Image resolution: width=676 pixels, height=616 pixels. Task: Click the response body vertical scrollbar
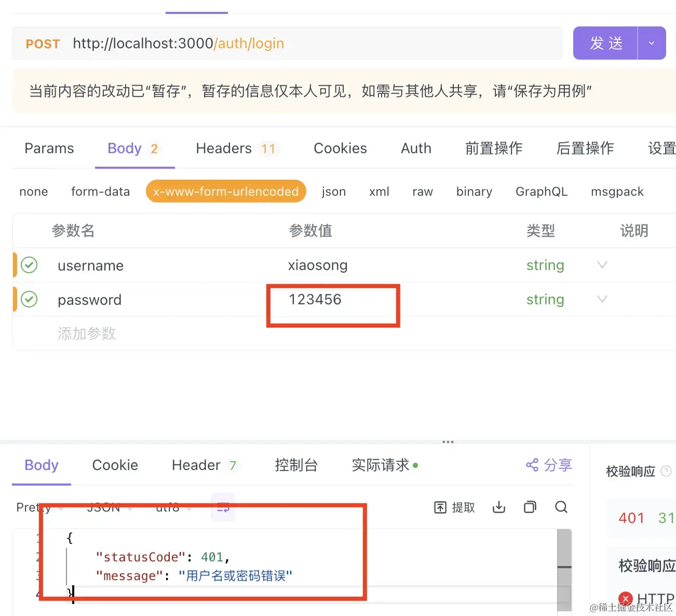(564, 570)
